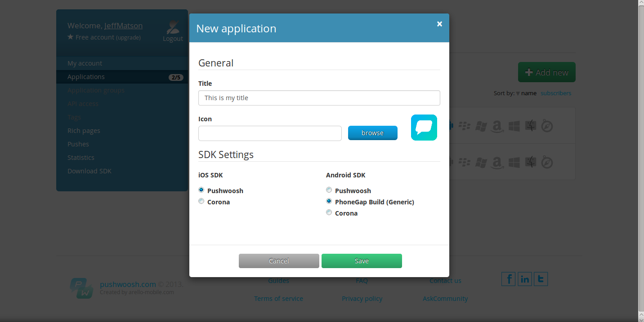The width and height of the screenshot is (644, 322).
Task: Cancel the new application dialog
Action: click(279, 261)
